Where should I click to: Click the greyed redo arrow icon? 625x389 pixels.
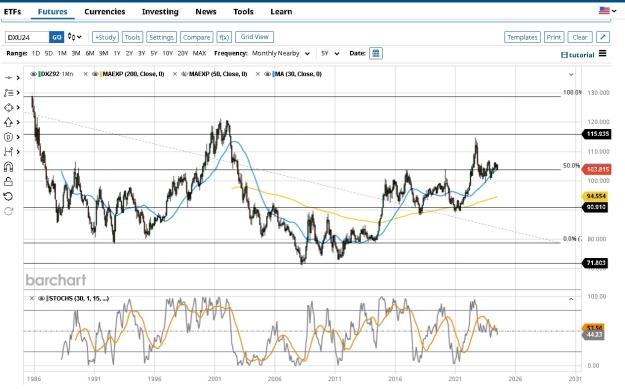click(8, 211)
